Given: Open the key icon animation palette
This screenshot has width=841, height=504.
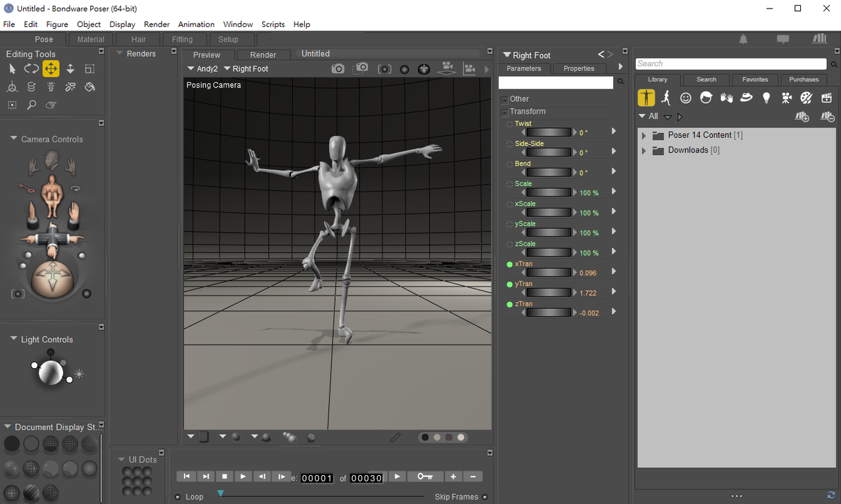Looking at the screenshot, I should (x=425, y=477).
